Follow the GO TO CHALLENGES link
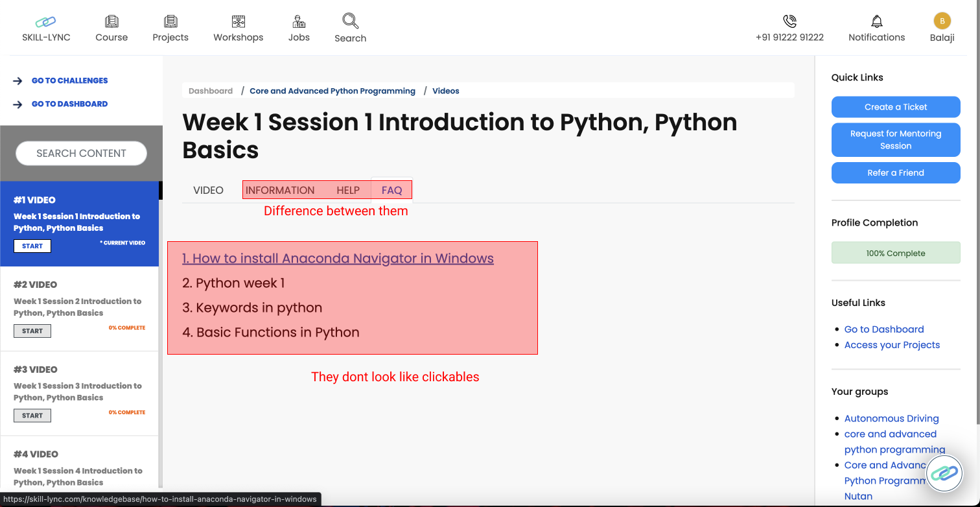 [x=70, y=80]
